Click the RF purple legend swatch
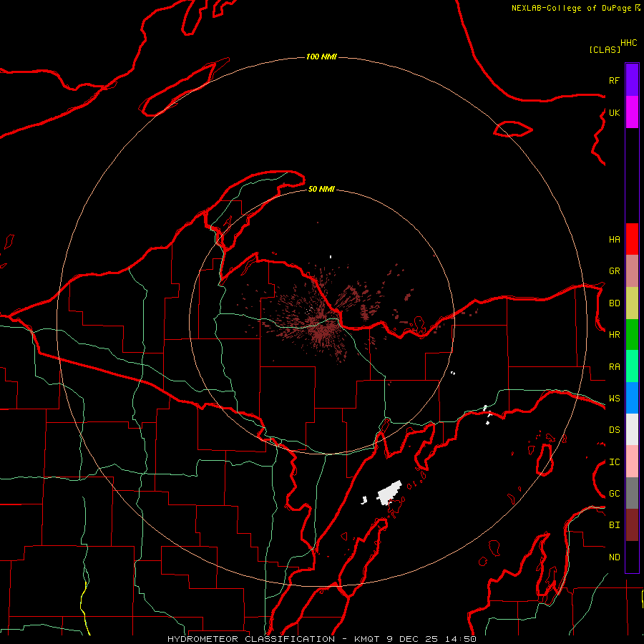The height and width of the screenshot is (644, 644). tap(632, 80)
